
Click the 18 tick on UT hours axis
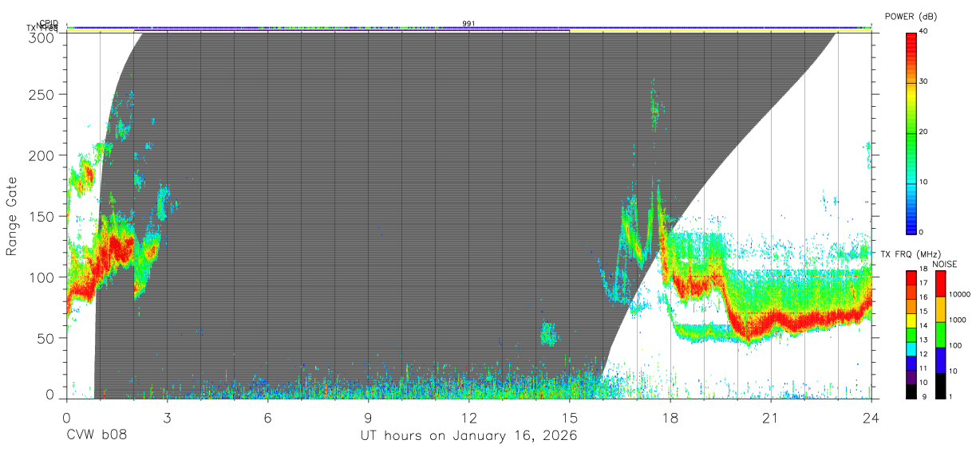[x=670, y=417]
